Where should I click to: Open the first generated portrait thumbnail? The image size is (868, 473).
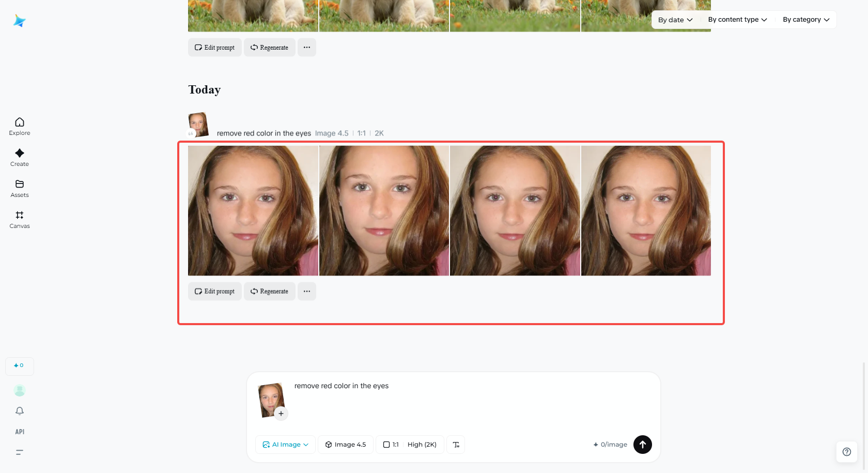tap(253, 210)
